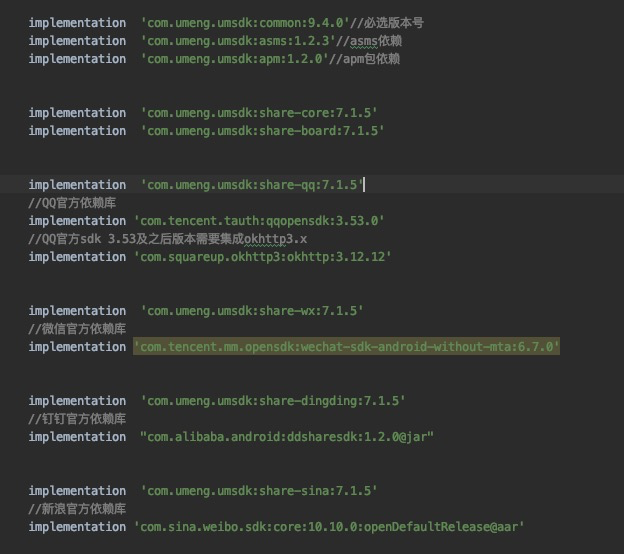Click 'implementation' keyword on the apm:1.2.0 line
The height and width of the screenshot is (554, 624).
click(x=77, y=59)
